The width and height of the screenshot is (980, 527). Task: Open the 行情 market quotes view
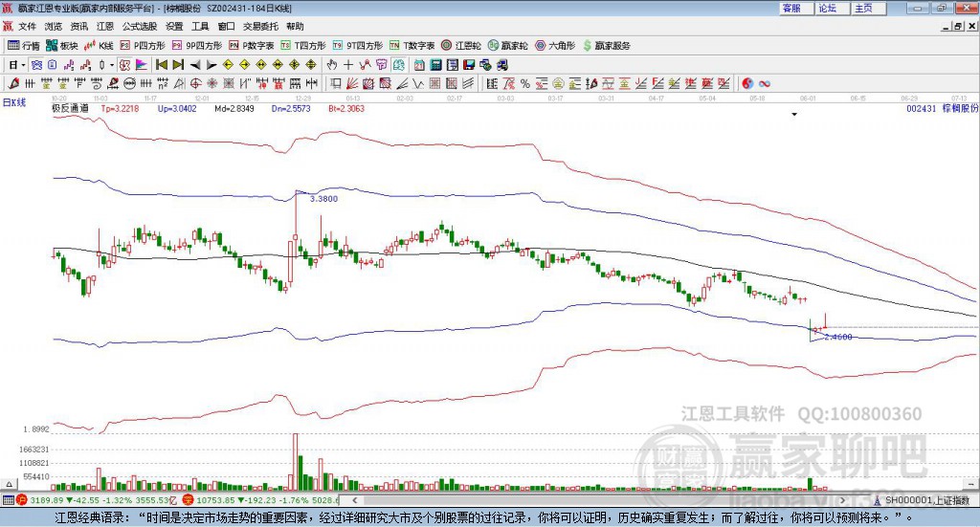tap(23, 46)
